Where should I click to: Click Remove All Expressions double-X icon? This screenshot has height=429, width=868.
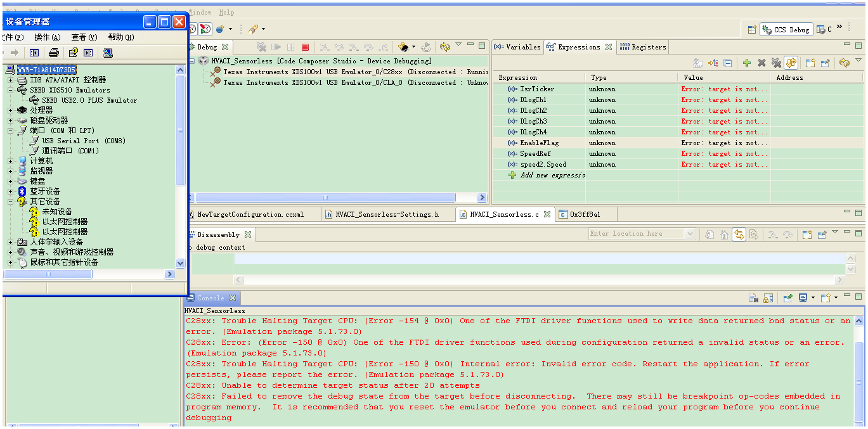775,63
